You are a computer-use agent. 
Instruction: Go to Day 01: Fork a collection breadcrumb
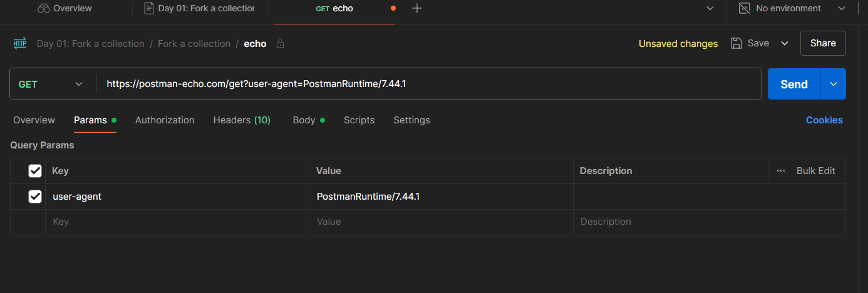pyautogui.click(x=91, y=44)
